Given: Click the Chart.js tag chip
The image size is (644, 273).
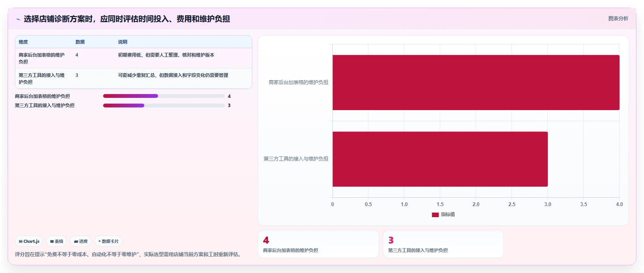Looking at the screenshot, I should [29, 241].
